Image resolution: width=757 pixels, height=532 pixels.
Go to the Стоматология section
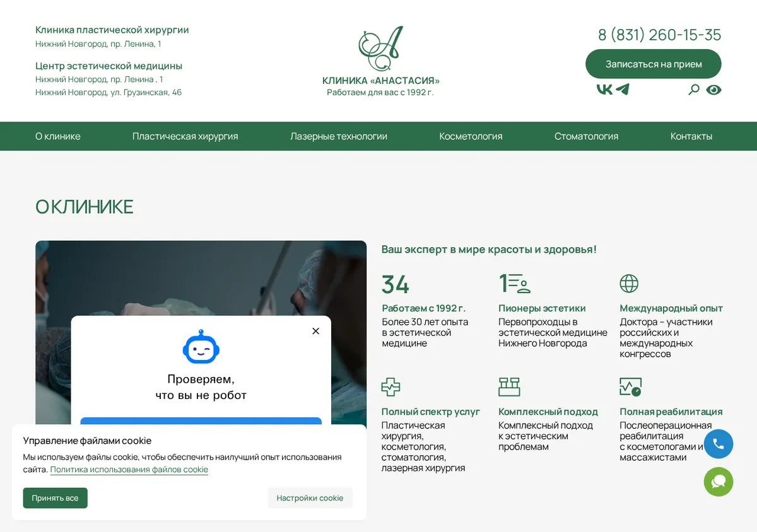587,136
